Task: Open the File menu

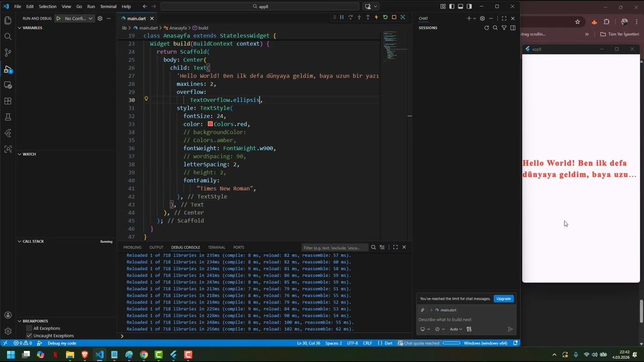Action: coord(18,7)
